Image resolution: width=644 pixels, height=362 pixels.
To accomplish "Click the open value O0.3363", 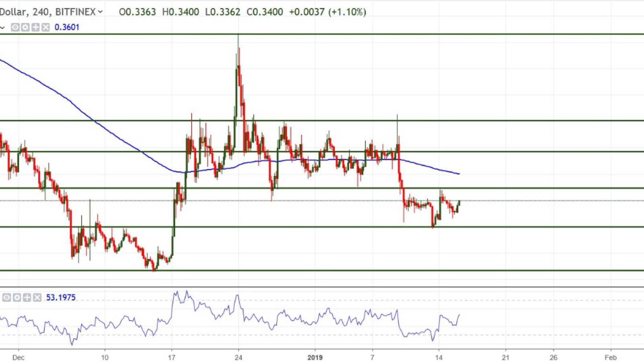I will (x=137, y=12).
